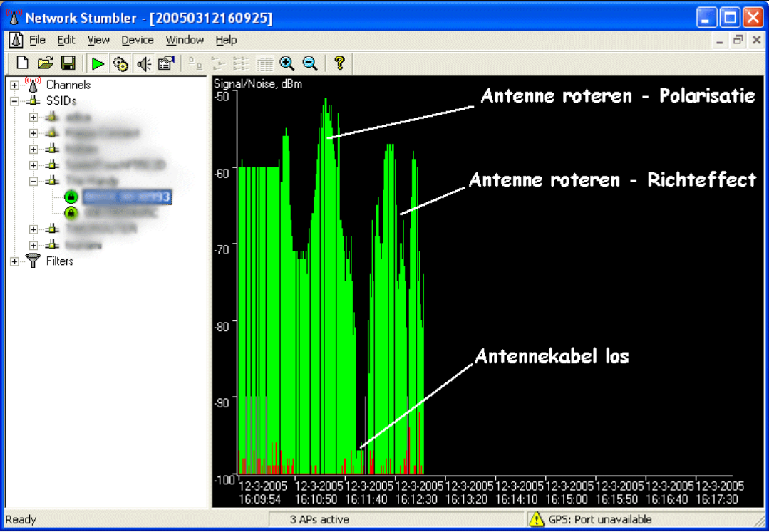
Task: Click the yellow question mark help icon
Action: point(339,63)
